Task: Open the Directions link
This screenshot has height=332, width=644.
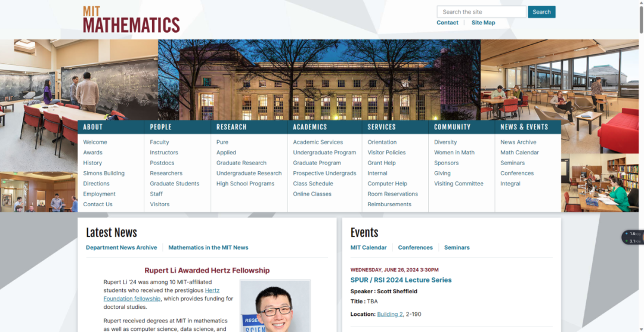Action: click(x=96, y=184)
